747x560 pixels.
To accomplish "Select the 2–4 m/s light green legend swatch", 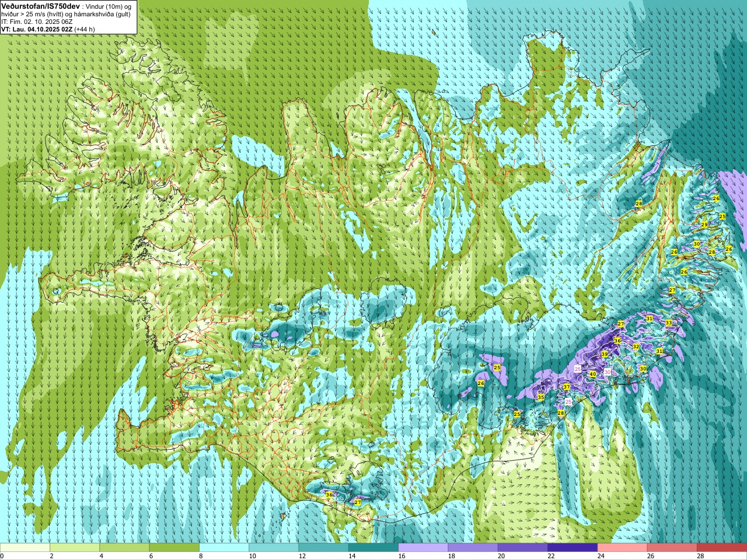I will click(x=75, y=548).
